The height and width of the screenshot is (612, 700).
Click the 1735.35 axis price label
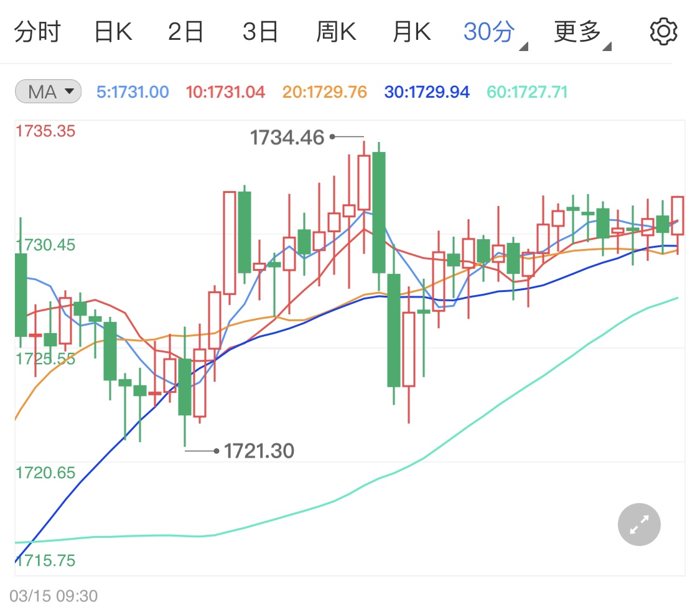(x=45, y=131)
